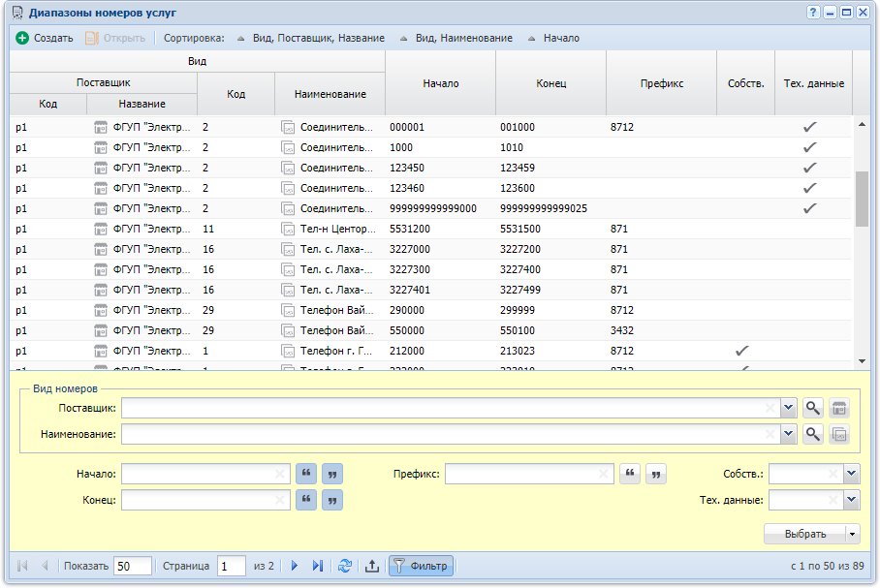Clear the Наименование field with its X icon

(770, 434)
